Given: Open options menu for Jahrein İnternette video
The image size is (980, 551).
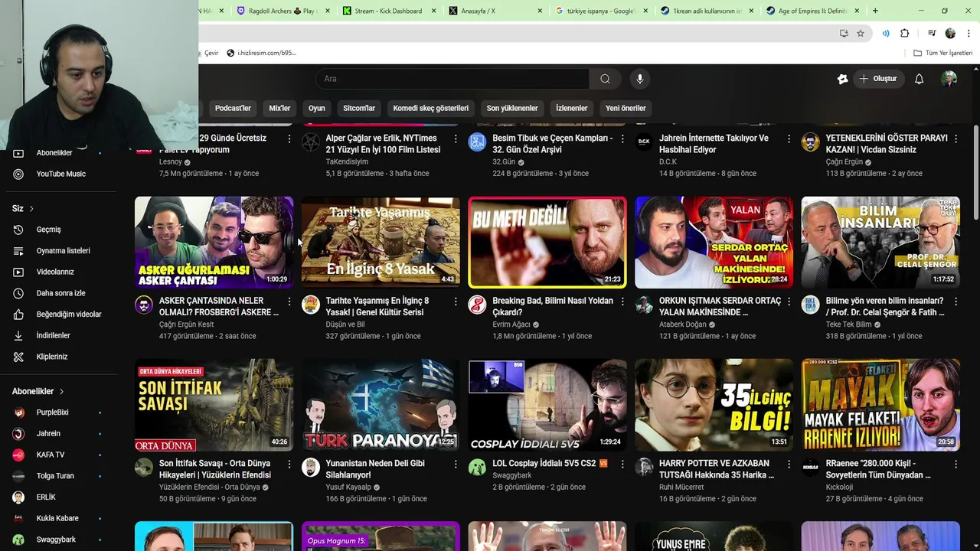Looking at the screenshot, I should tap(789, 139).
